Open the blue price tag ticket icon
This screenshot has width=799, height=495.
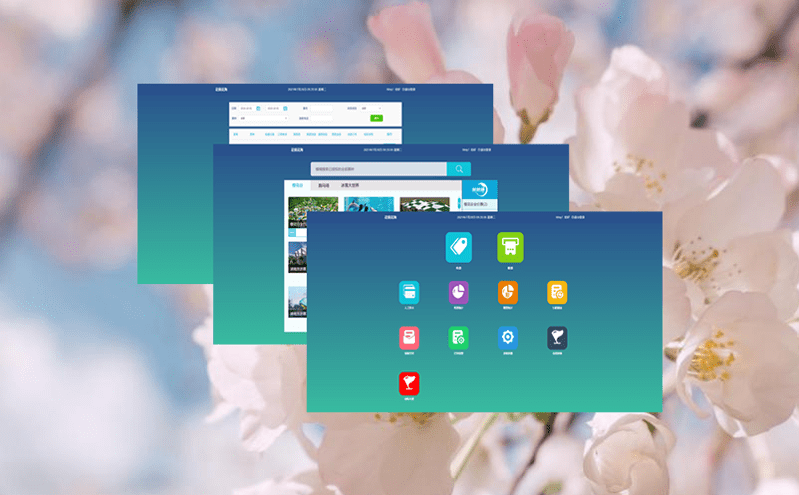(458, 247)
